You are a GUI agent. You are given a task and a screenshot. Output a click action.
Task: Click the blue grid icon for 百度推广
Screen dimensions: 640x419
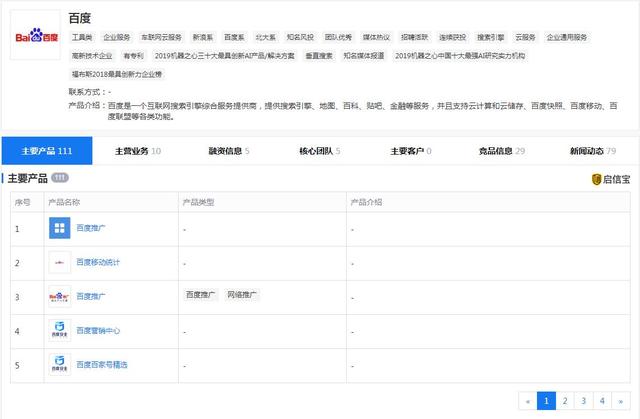click(59, 228)
